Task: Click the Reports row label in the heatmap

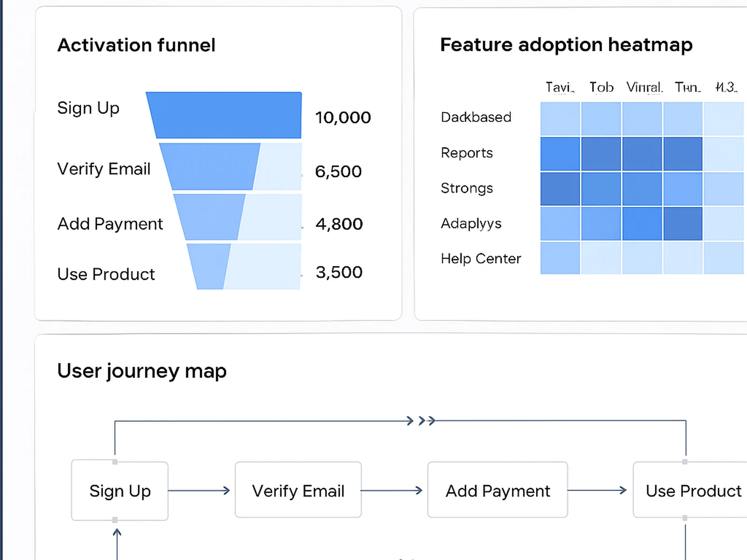Action: pos(466,153)
